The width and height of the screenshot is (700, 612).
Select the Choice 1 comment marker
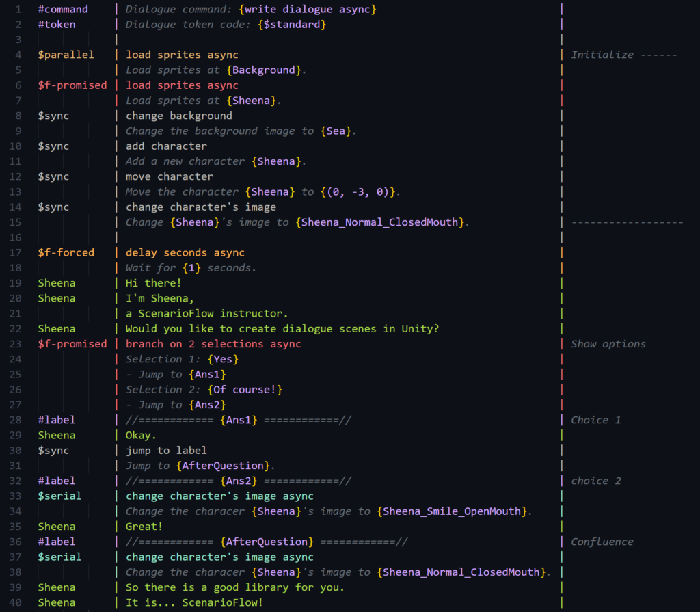point(595,419)
